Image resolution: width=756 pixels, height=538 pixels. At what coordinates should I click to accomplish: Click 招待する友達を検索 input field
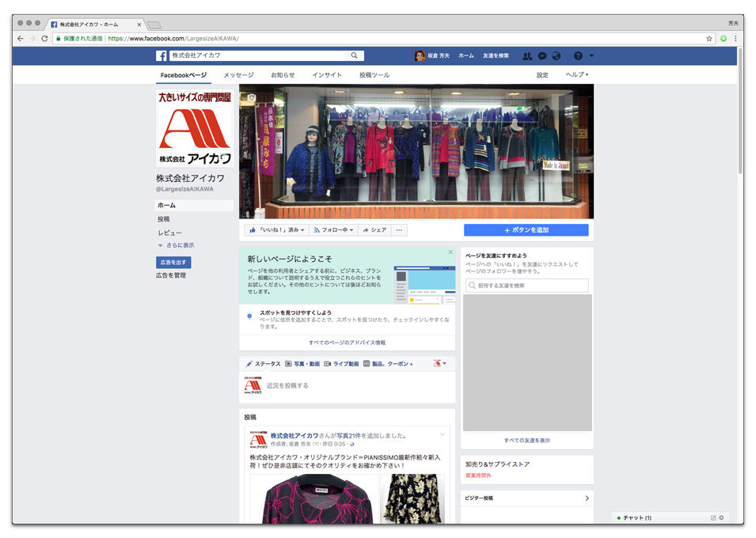click(527, 286)
